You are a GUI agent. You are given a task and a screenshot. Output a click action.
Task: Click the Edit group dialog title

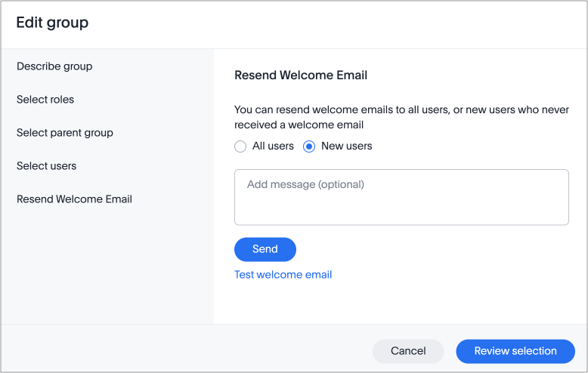coord(52,23)
